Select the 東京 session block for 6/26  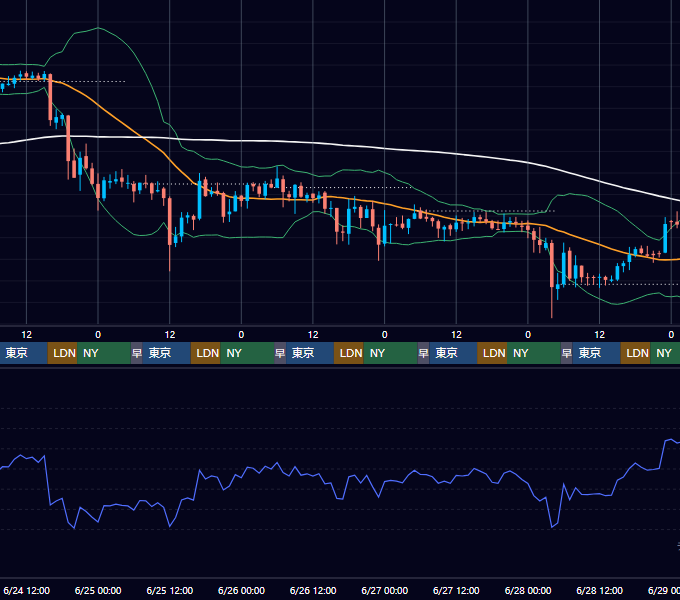[310, 353]
